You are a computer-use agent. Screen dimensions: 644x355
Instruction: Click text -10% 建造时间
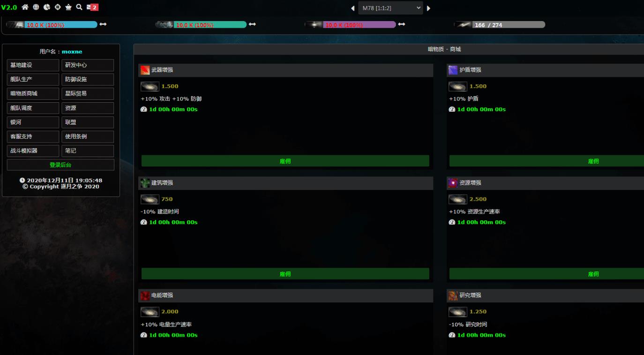(160, 211)
